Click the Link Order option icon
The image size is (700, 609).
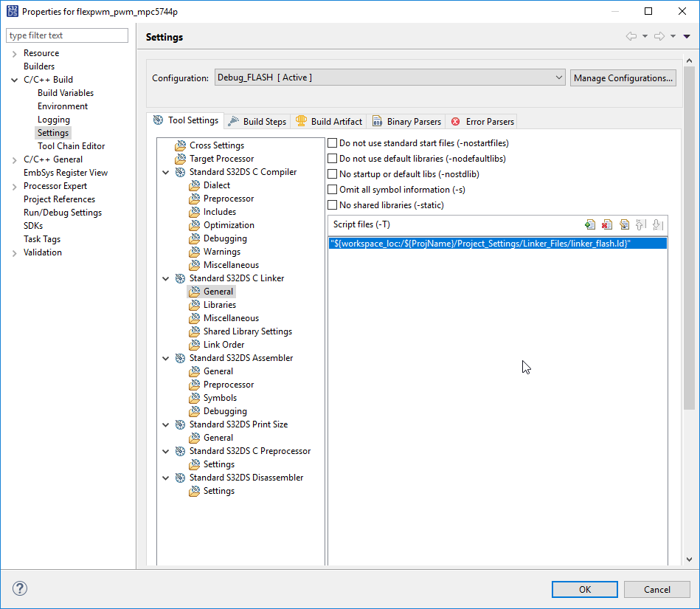(x=195, y=345)
